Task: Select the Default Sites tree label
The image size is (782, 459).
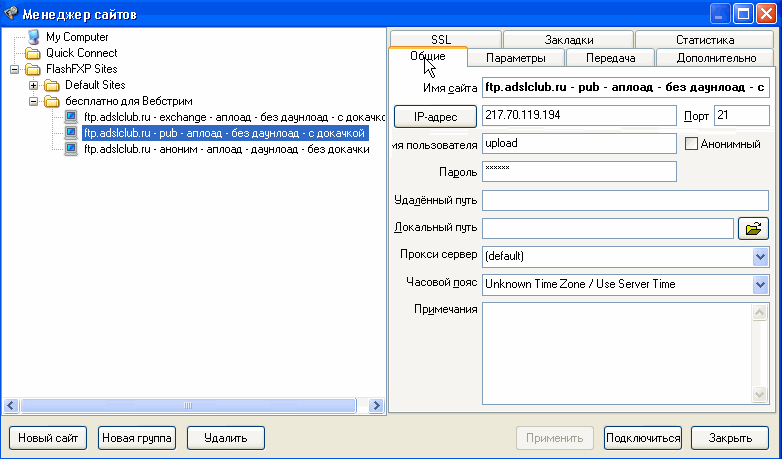Action: click(x=95, y=85)
